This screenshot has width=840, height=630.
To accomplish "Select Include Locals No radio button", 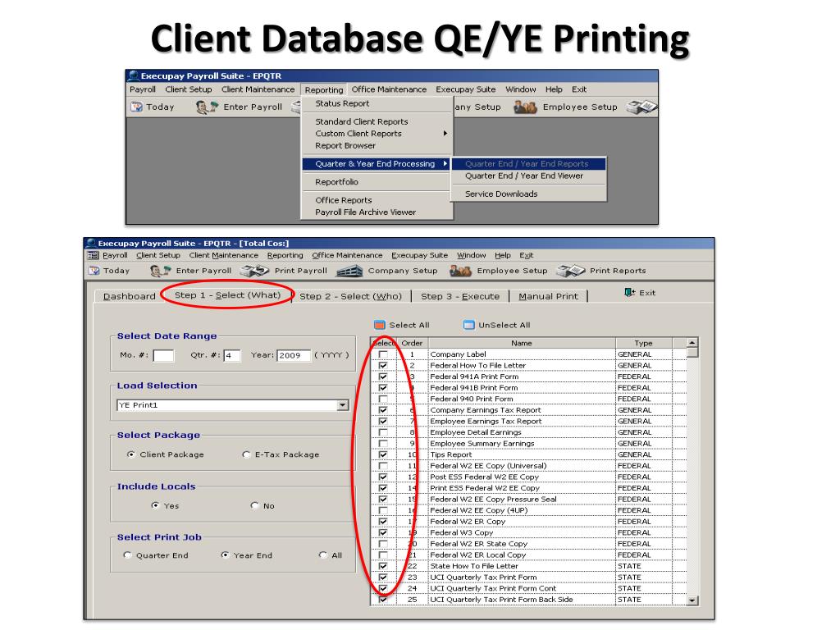I will (255, 505).
